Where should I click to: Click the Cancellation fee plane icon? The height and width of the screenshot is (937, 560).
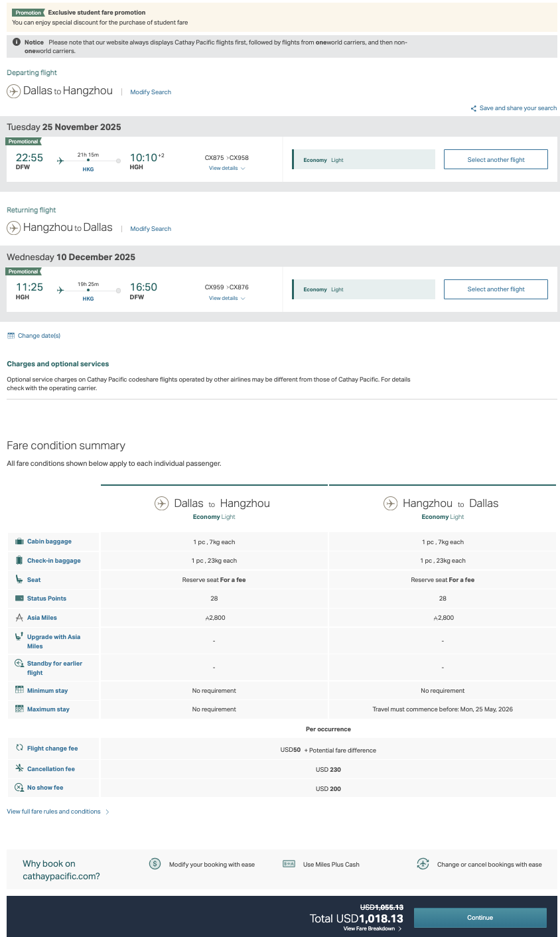pos(20,768)
